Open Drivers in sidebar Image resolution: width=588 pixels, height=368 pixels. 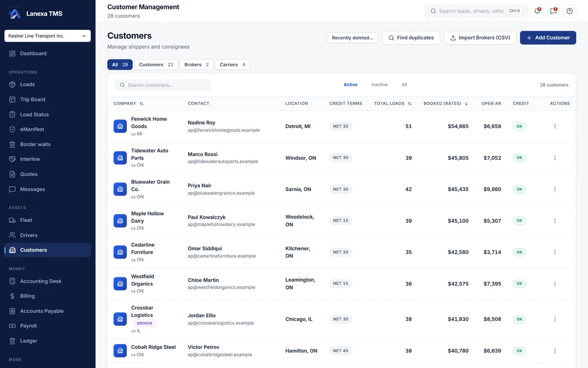(48, 235)
